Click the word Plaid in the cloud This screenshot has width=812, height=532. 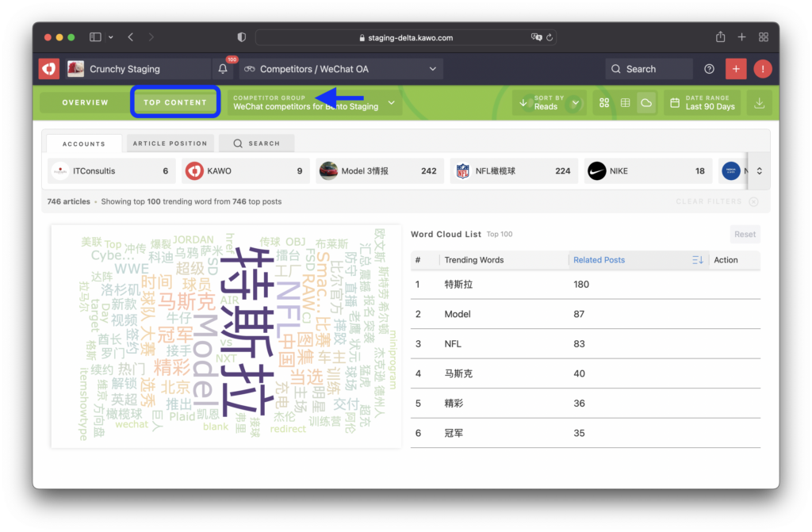click(x=182, y=417)
